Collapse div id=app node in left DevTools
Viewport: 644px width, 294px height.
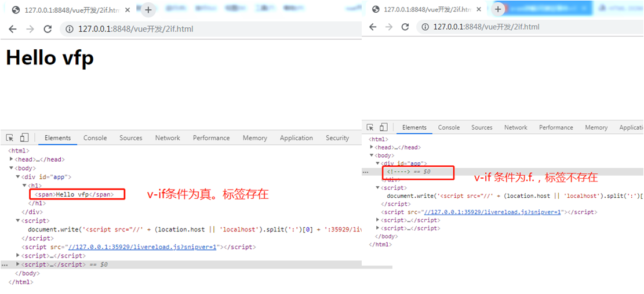(x=18, y=176)
